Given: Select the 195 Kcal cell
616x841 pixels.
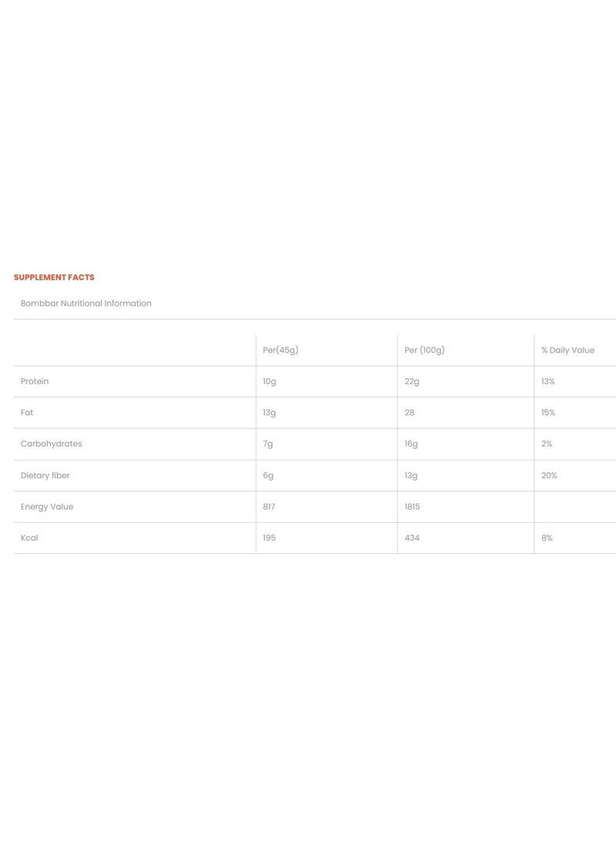Looking at the screenshot, I should pos(269,538).
